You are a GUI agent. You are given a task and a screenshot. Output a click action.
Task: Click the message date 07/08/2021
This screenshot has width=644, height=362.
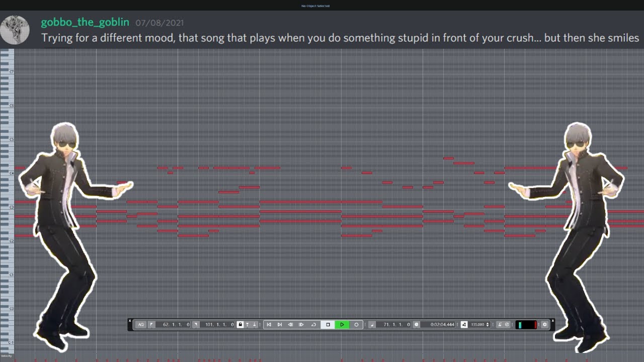point(159,23)
